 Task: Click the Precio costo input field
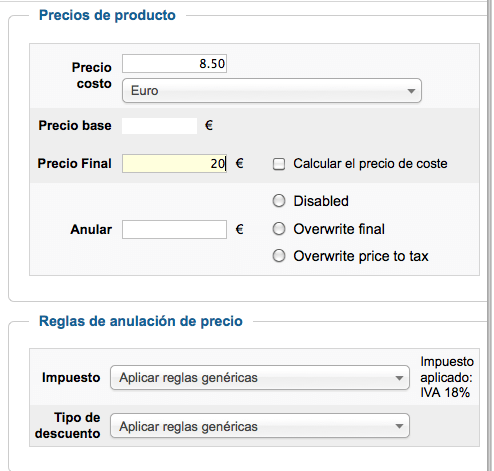(174, 63)
